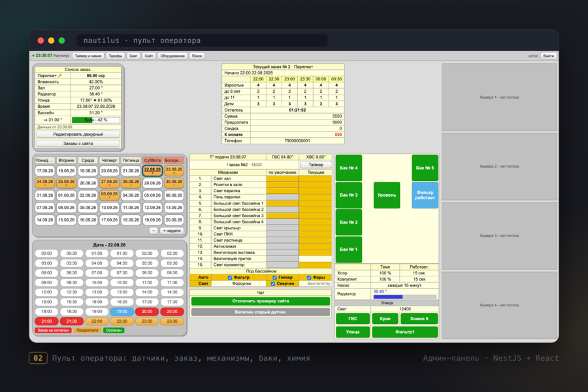Click the Химия 5 button
Screen dimensions: 588x392
[419, 319]
